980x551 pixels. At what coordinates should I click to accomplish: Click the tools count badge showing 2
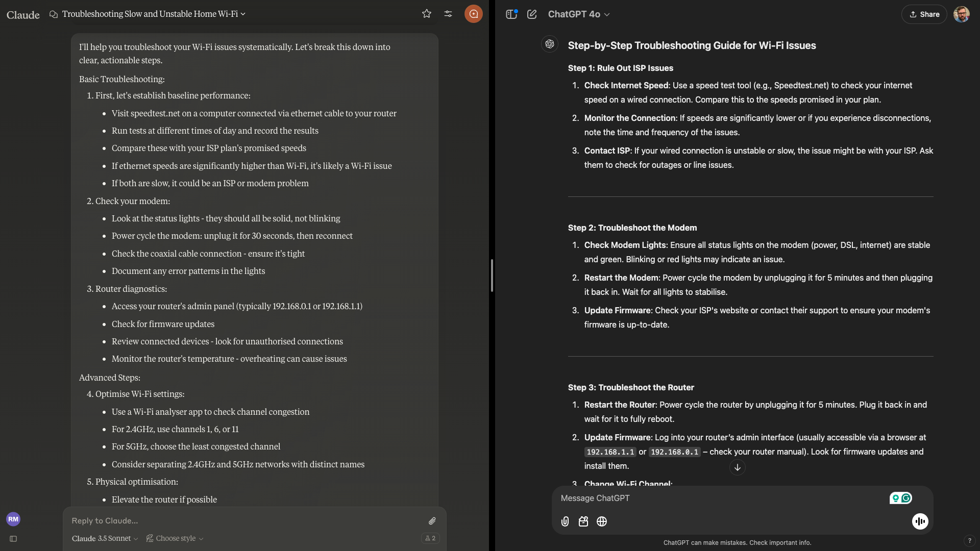pyautogui.click(x=430, y=538)
